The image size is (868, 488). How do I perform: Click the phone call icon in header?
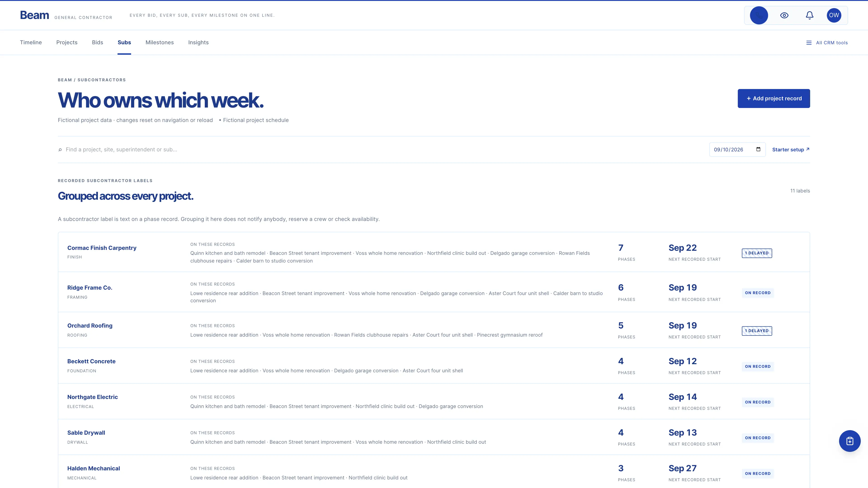[759, 15]
